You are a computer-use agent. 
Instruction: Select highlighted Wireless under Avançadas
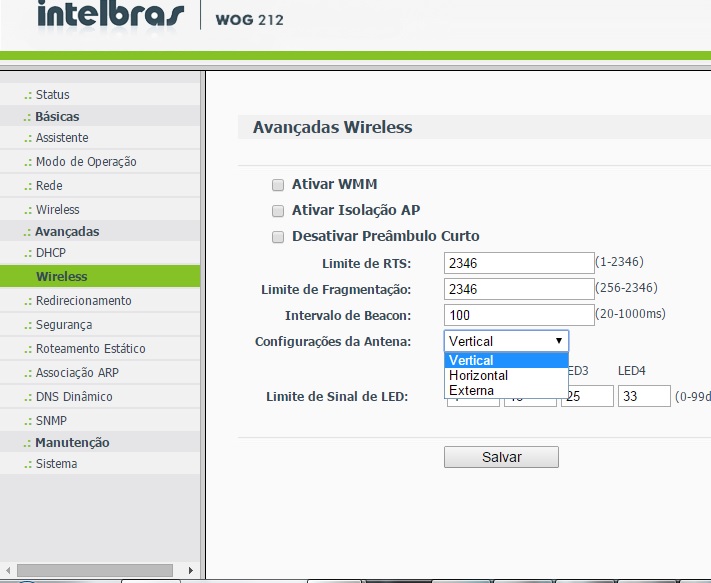point(100,276)
